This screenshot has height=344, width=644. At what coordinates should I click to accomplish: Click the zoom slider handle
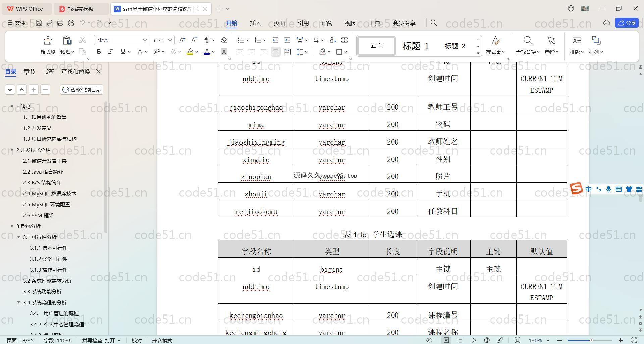591,340
